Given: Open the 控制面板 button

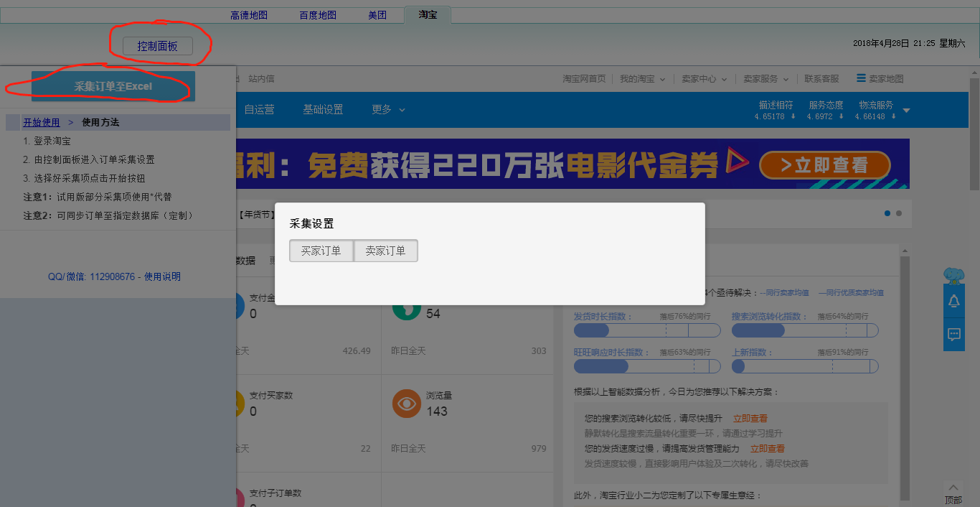Looking at the screenshot, I should coord(158,46).
